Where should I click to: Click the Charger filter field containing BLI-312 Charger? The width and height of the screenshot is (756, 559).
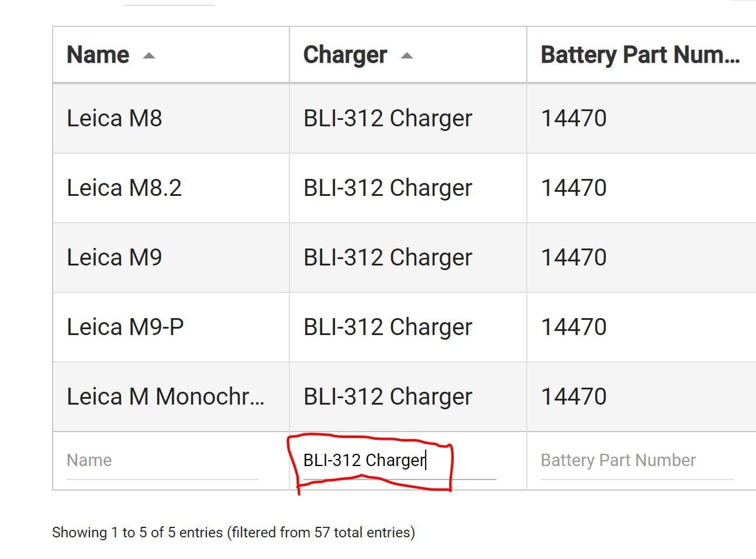tap(399, 461)
